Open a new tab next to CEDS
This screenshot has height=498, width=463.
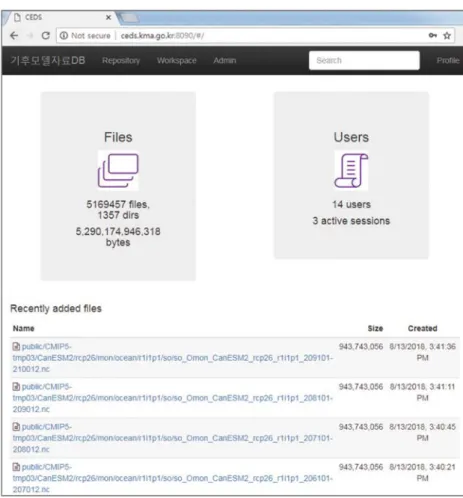click(130, 18)
